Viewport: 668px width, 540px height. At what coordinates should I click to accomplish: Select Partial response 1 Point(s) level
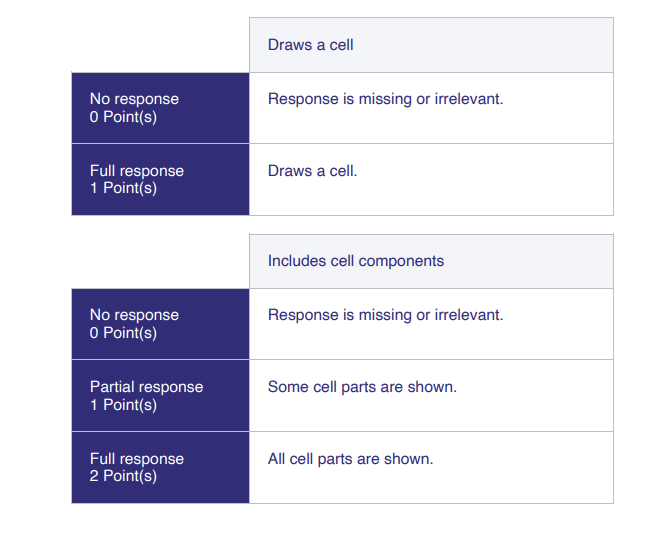tap(160, 396)
